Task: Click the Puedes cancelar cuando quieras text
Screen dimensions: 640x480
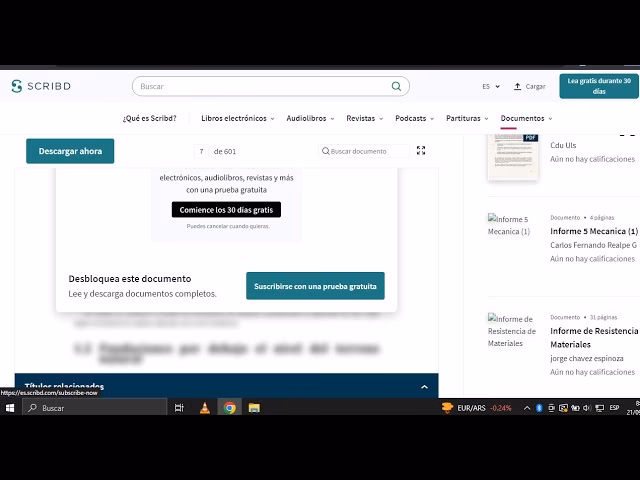Action: tap(228, 226)
